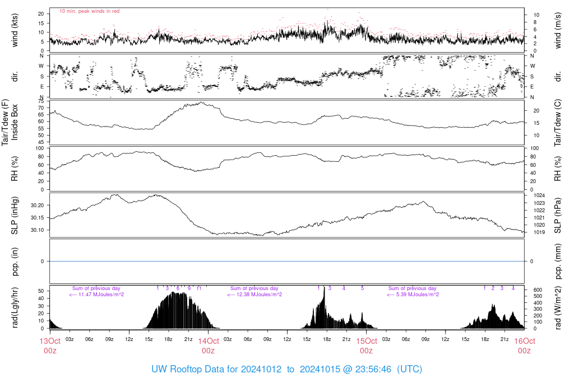Click the '45' temperature tick label
Image resolution: width=574 pixels, height=392 pixels.
41,142
